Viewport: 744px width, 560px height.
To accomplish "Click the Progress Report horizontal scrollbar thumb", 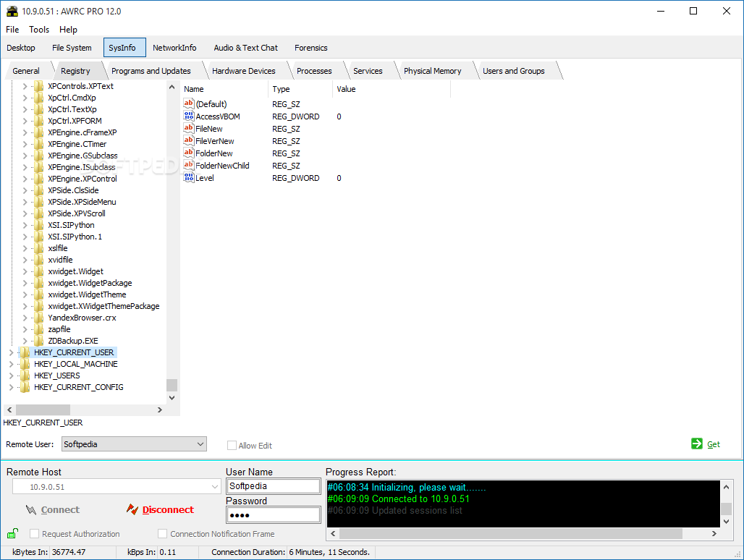I will coord(511,533).
